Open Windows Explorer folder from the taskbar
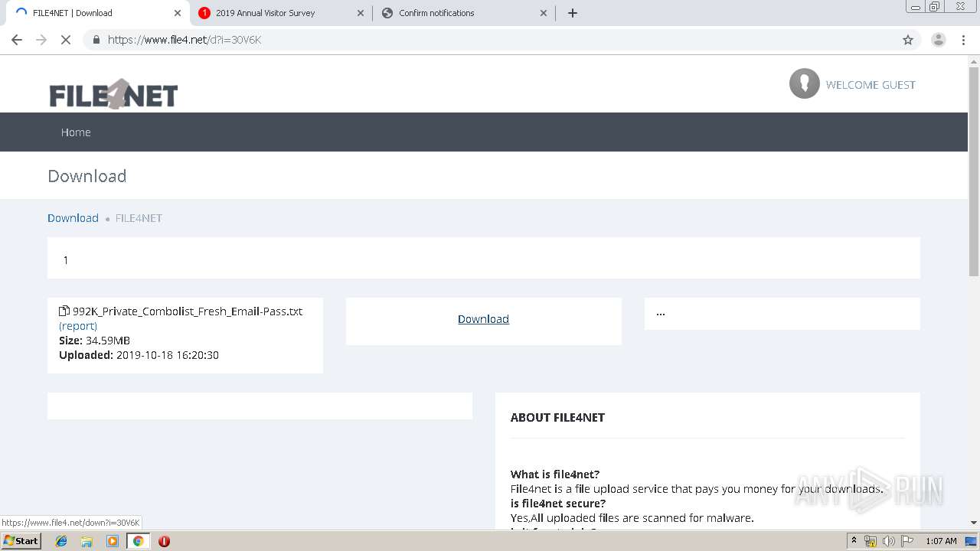This screenshot has height=551, width=980. [x=87, y=541]
